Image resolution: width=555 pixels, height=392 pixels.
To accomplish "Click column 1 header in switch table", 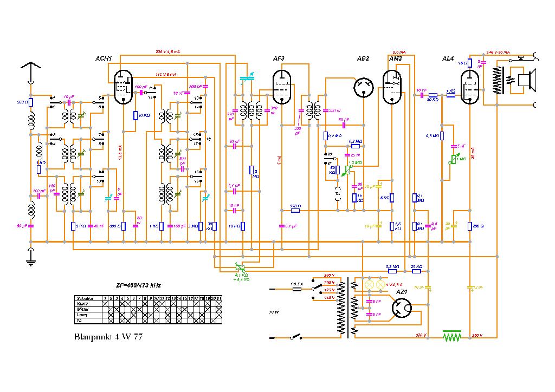I will click(x=105, y=298).
